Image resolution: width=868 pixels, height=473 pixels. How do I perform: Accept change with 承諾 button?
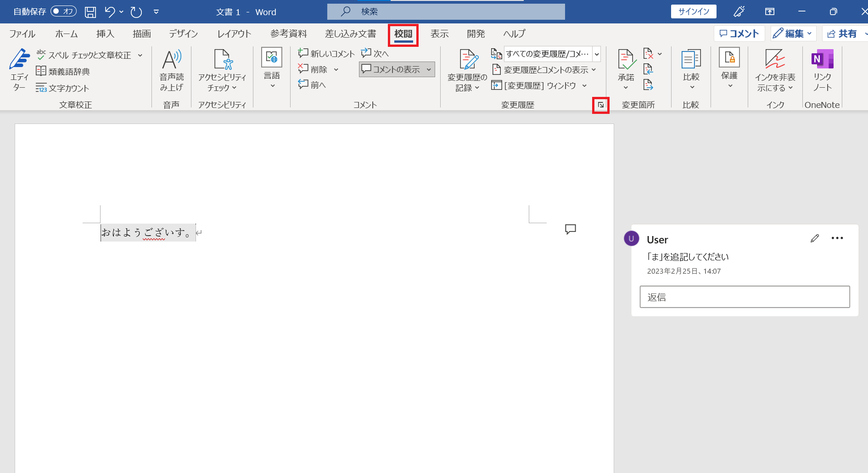coord(626,70)
